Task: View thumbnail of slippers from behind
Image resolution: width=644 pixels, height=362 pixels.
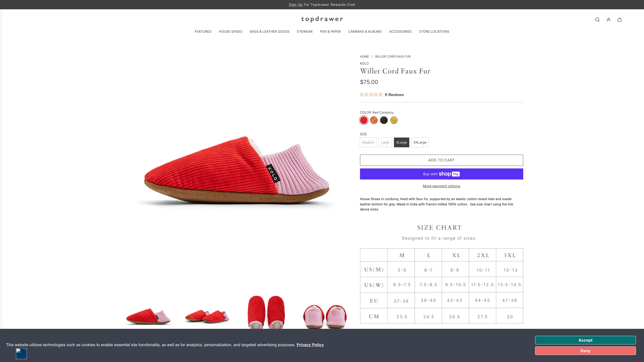Action: pyautogui.click(x=325, y=316)
